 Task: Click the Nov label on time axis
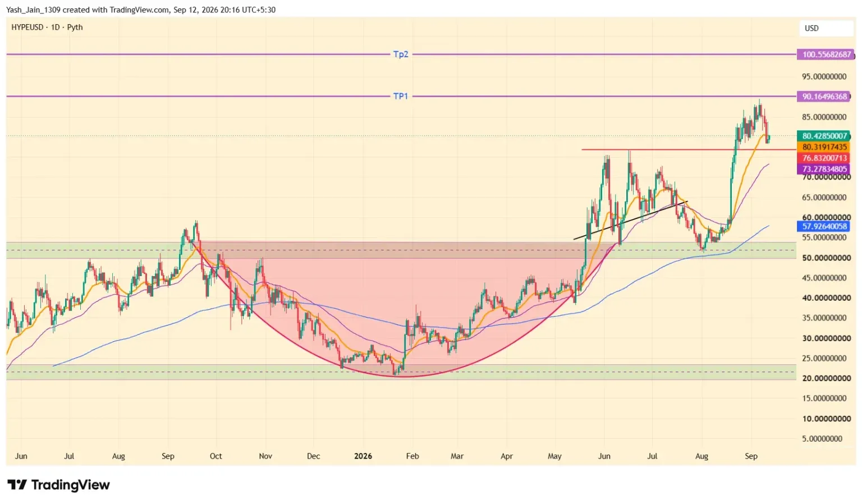coord(265,456)
